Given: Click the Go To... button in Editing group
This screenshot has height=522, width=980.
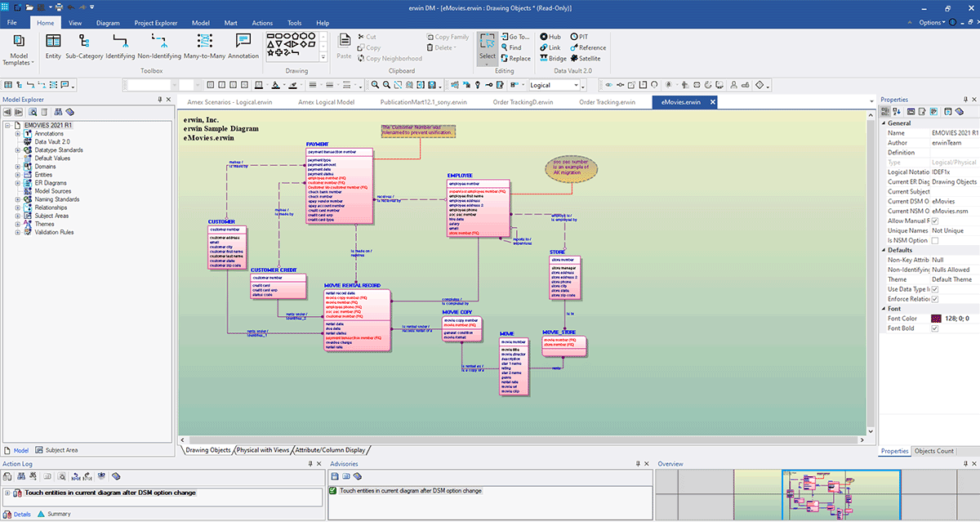Looking at the screenshot, I should click(x=516, y=36).
